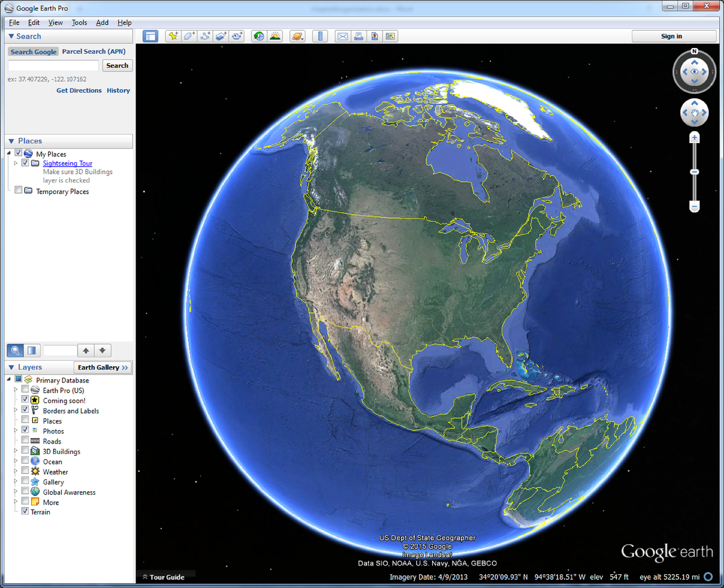Click the eye center of the look joystick
Viewport: 724px width, 588px height.
(x=694, y=72)
